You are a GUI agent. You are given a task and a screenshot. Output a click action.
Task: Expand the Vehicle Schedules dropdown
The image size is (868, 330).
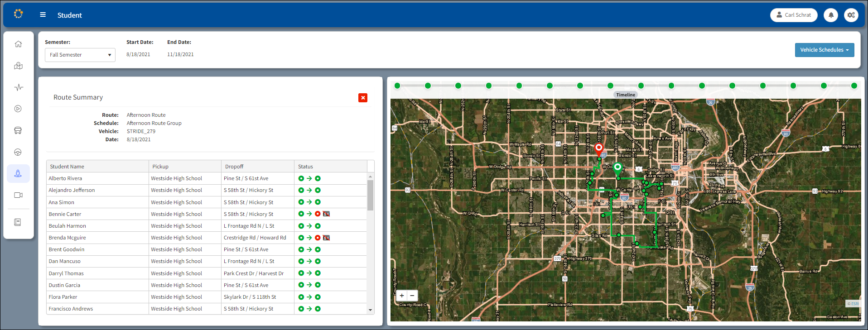click(x=824, y=50)
